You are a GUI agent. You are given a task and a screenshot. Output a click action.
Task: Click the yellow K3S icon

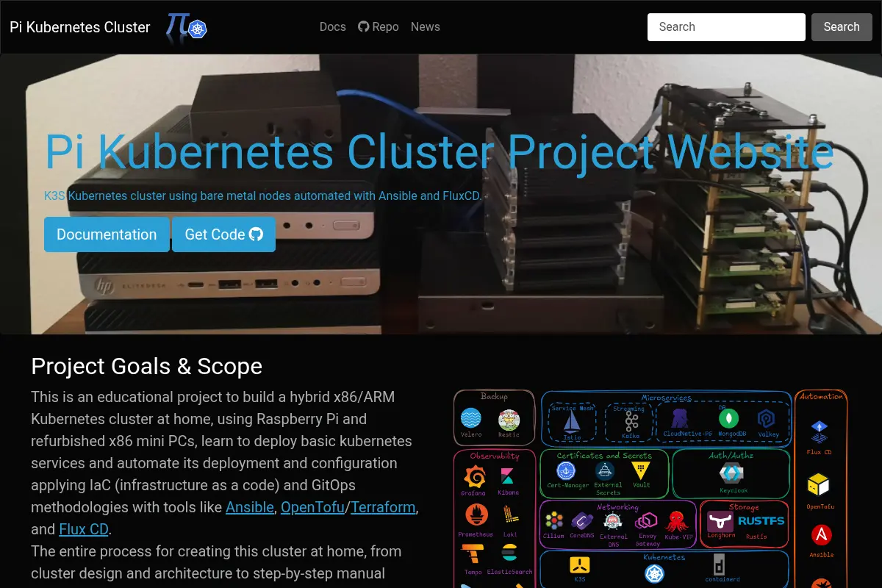tap(580, 565)
